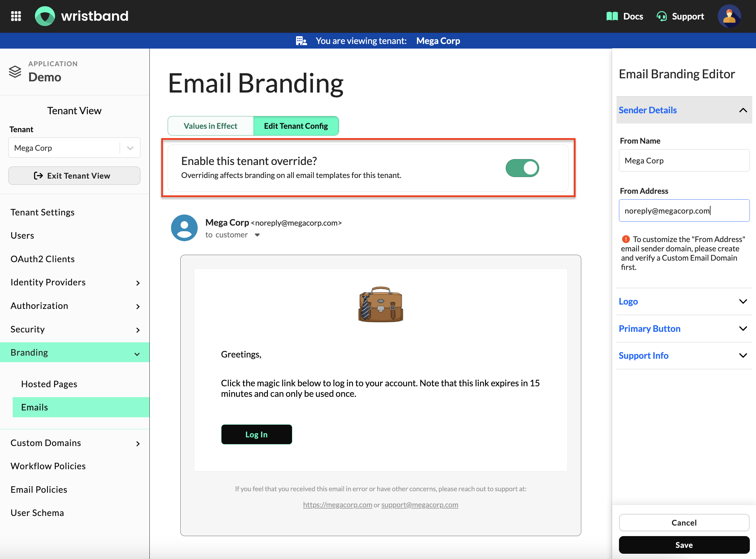
Task: Click the Log In button in preview
Action: pos(256,435)
